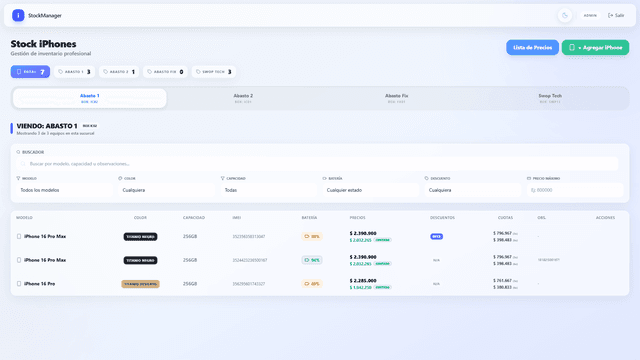Viewport: 640px width, 360px height.
Task: Click the DESCUENTOS column header
Action: click(442, 218)
